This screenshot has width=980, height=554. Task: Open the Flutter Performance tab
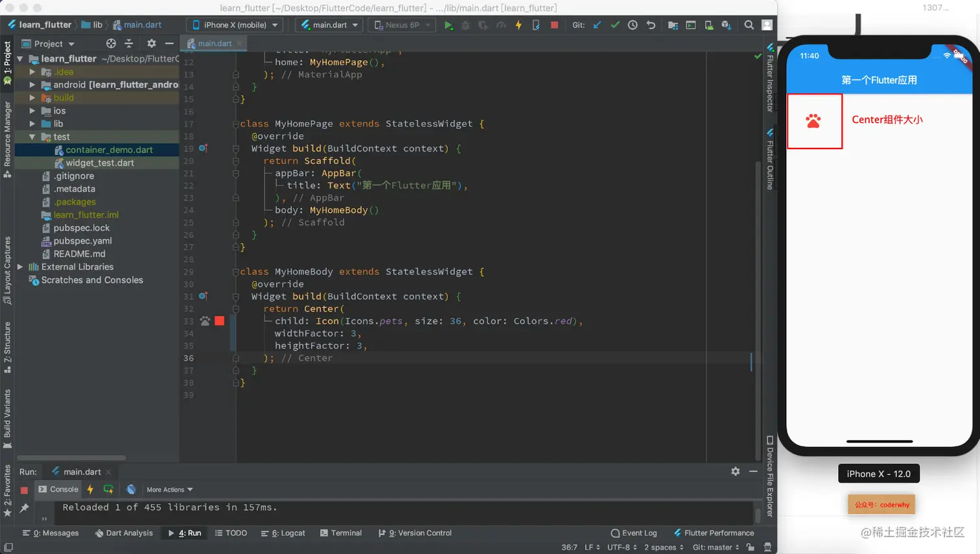[x=714, y=533]
